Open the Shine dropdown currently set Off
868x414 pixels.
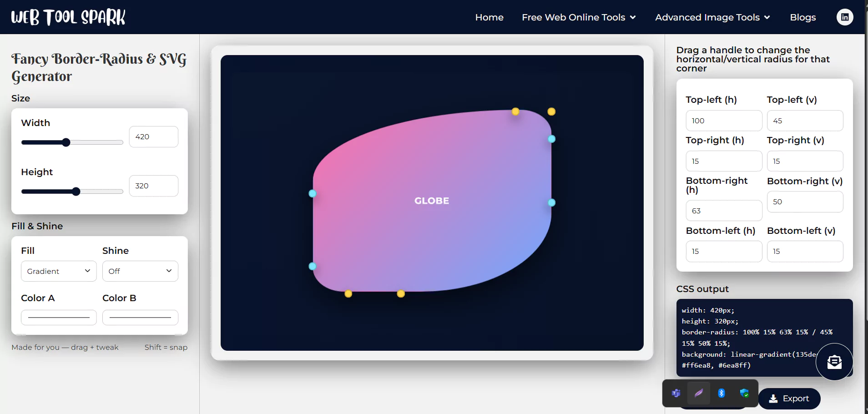click(140, 271)
